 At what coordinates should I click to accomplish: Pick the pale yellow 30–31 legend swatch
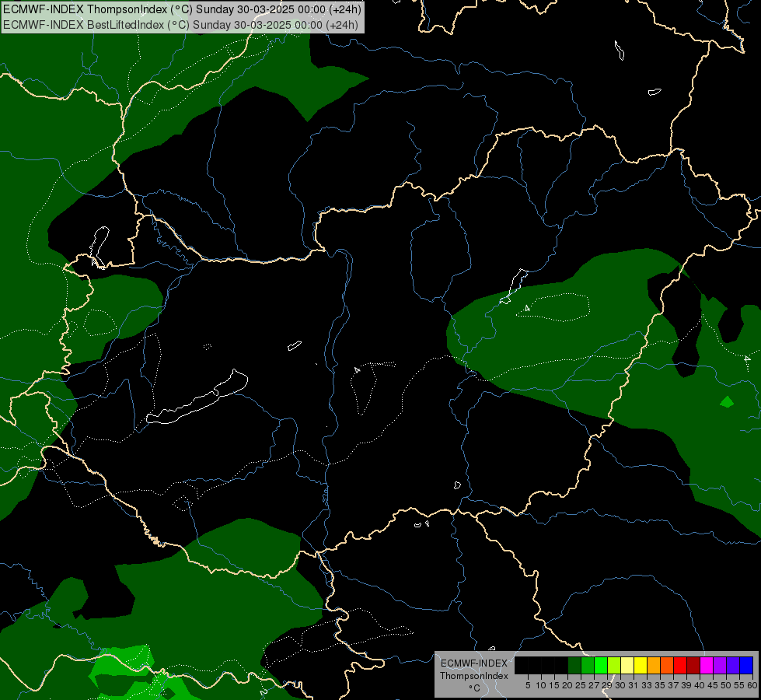(627, 665)
